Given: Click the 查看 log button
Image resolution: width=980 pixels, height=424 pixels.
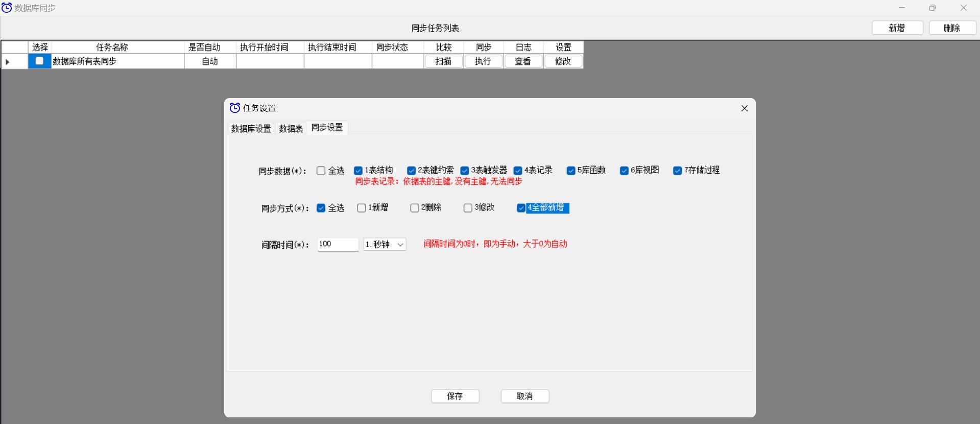Looking at the screenshot, I should (x=523, y=61).
